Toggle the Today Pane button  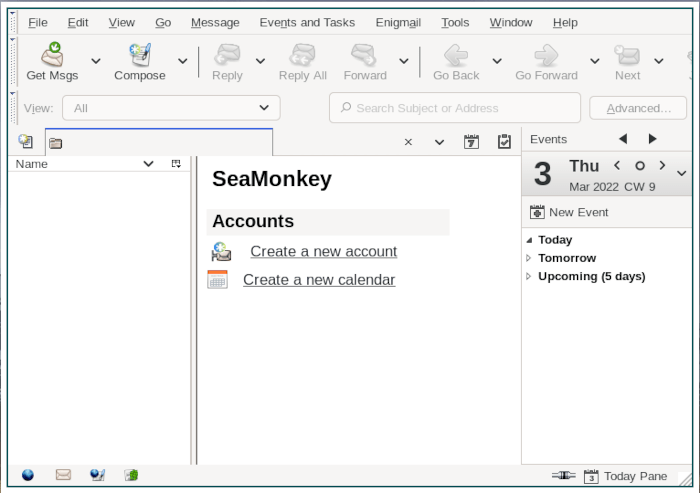625,476
